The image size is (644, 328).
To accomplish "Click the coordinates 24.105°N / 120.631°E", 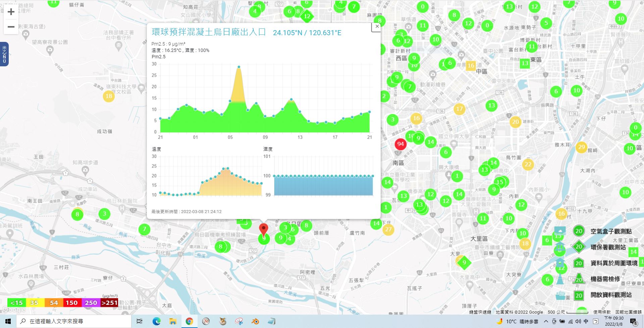I will click(307, 32).
